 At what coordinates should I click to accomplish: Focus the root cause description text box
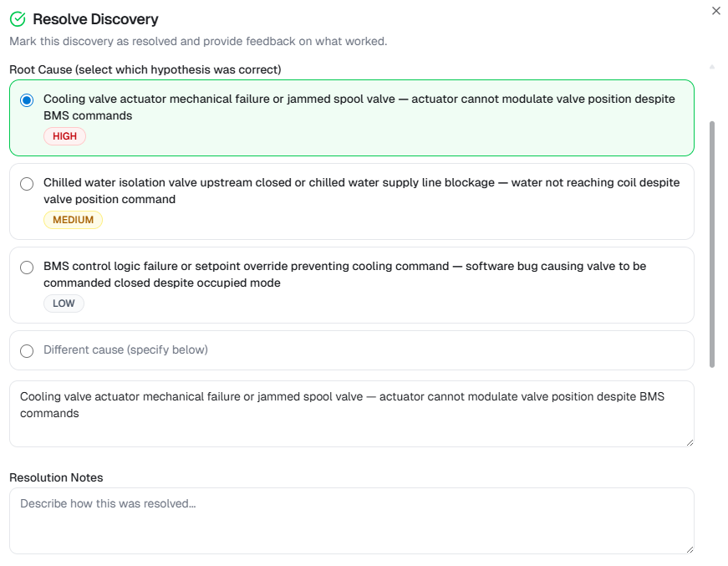[x=351, y=413]
